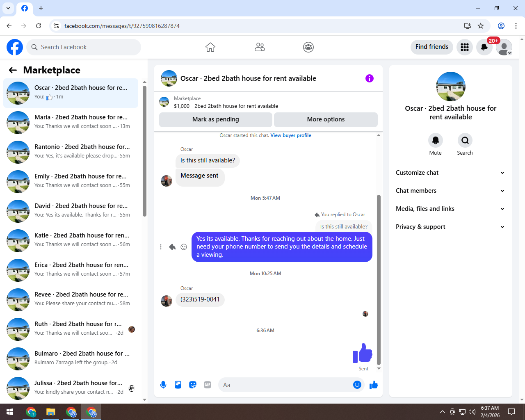
Task: Open the Notifications bell with 20+ badge
Action: [484, 47]
